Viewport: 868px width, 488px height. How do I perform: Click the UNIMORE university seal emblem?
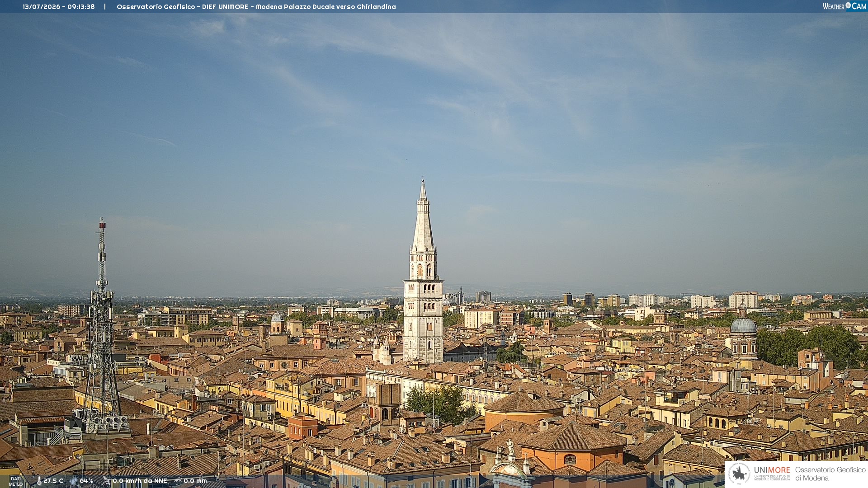(x=739, y=474)
